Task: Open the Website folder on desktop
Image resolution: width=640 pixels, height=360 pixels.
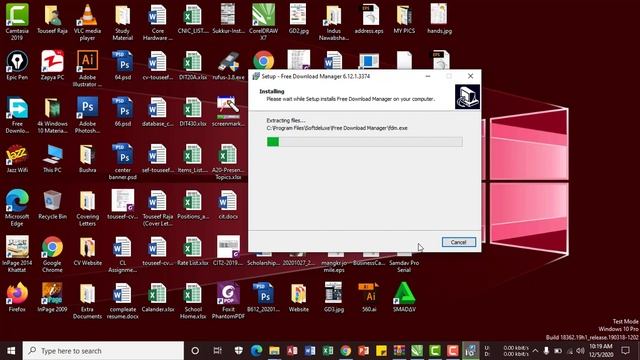Action: pos(298,297)
